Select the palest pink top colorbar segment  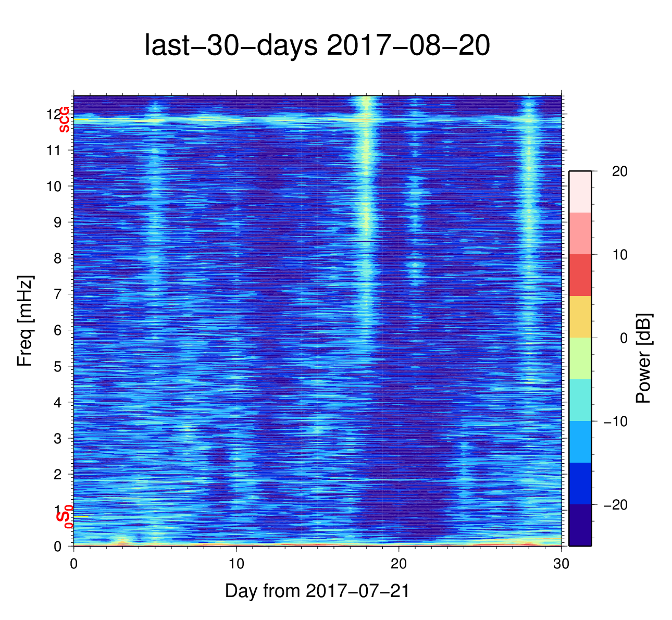tap(580, 192)
